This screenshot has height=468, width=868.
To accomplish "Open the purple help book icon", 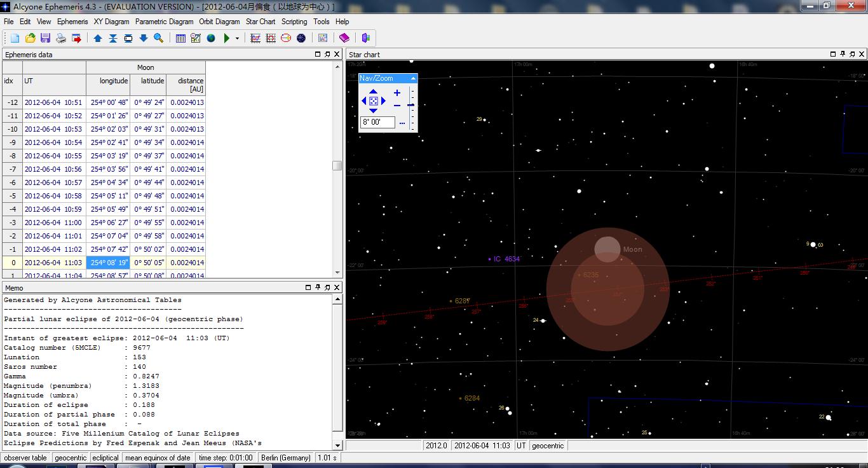I will [344, 38].
